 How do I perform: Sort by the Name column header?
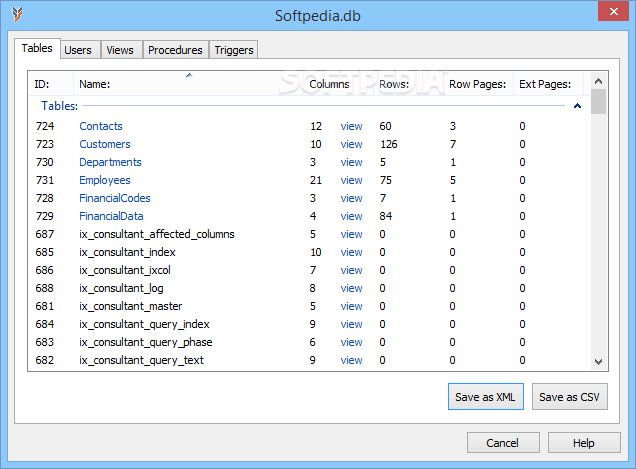[189, 84]
